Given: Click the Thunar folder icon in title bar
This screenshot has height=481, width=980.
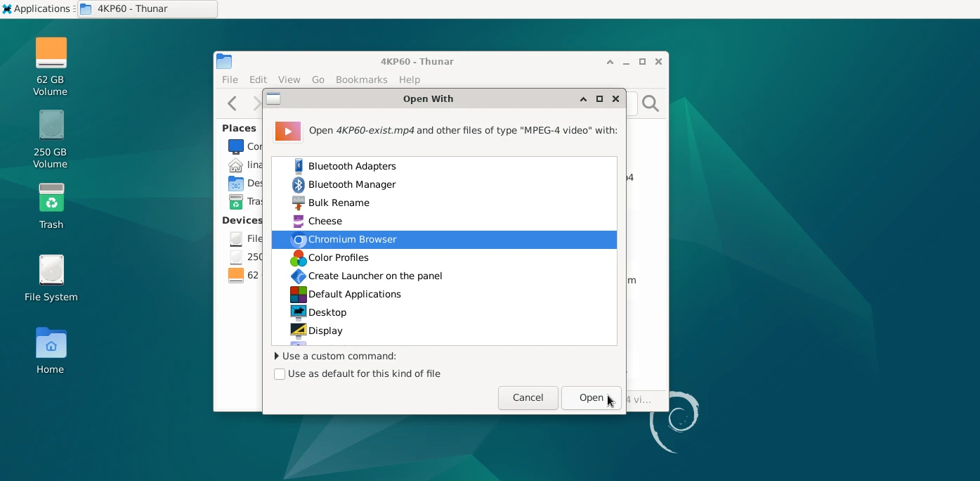Looking at the screenshot, I should (x=224, y=62).
